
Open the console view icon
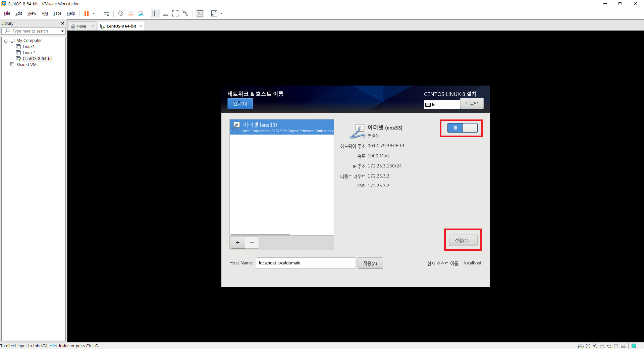200,13
